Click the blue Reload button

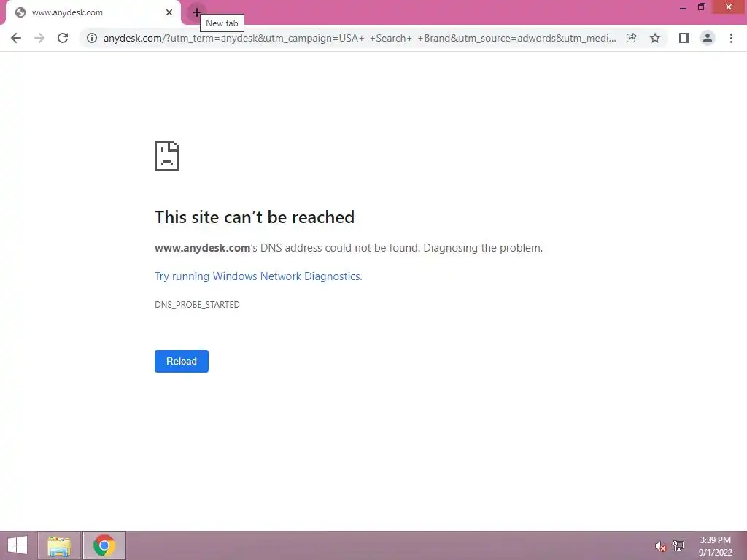point(182,362)
